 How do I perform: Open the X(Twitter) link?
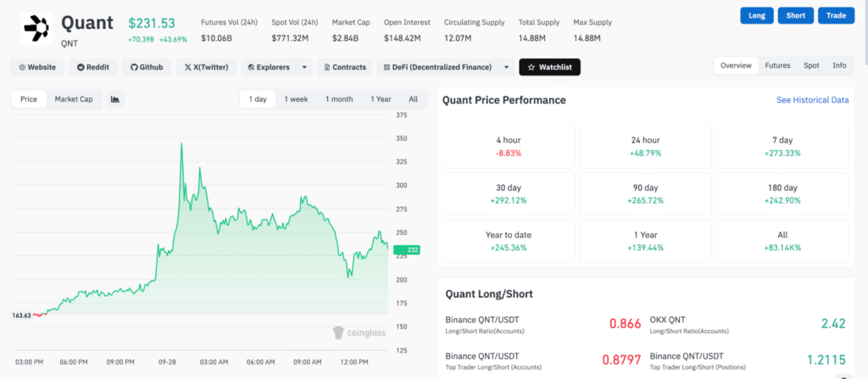tap(206, 67)
